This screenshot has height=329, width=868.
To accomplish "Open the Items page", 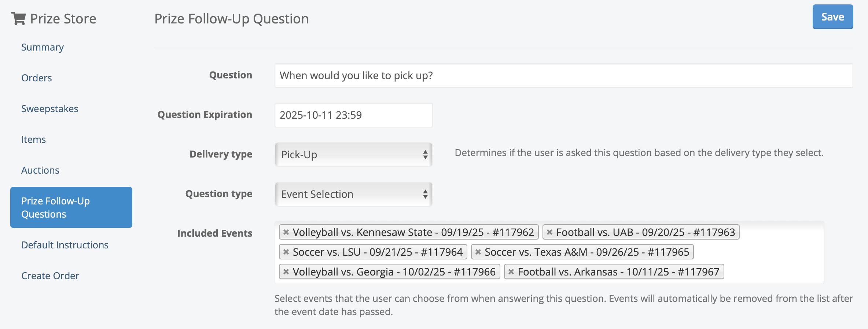I will click(x=33, y=140).
